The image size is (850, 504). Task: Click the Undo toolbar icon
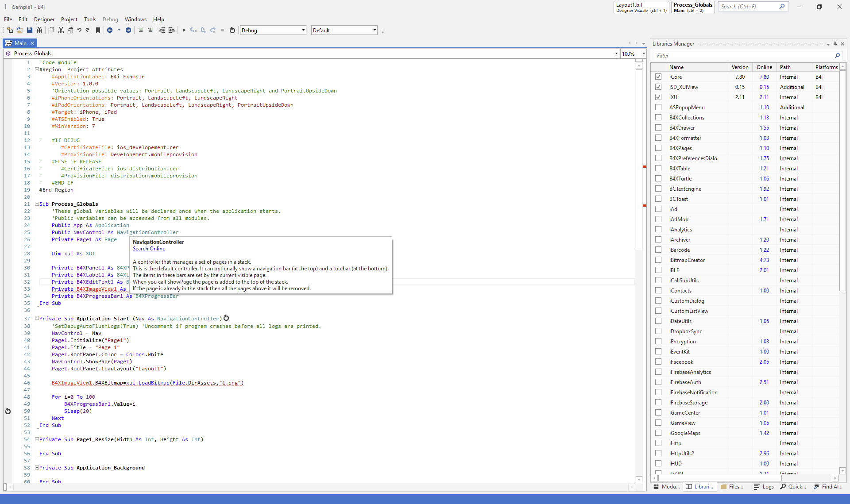[79, 30]
